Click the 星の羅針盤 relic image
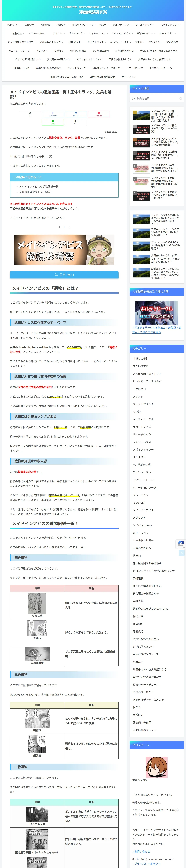This screenshot has height=868, width=186. (37, 654)
